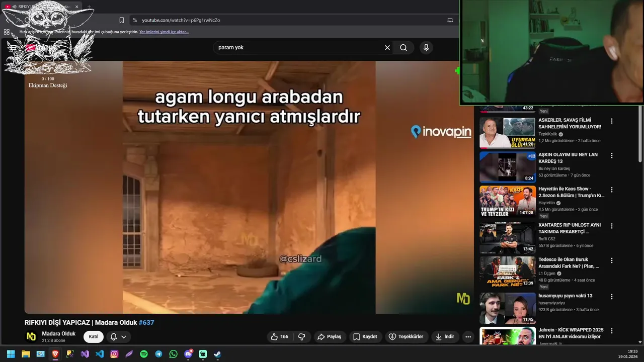Download video with İndir button
644x362 pixels.
(x=445, y=337)
